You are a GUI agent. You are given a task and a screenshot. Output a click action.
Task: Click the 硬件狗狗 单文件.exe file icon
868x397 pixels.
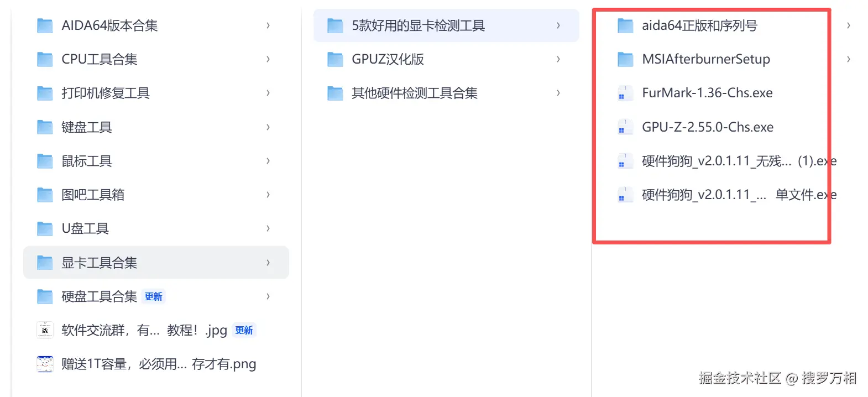tap(625, 195)
